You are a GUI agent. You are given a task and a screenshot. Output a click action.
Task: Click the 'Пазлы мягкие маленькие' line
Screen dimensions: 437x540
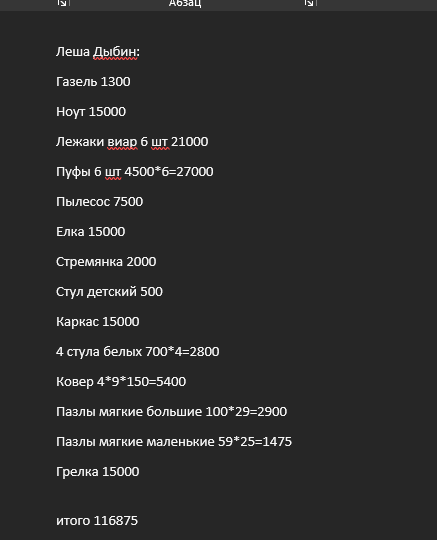point(174,442)
